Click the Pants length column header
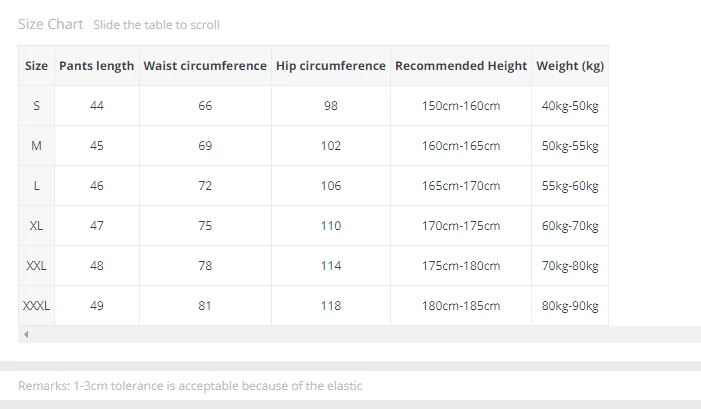Viewport: 701px width, 409px height. 97,66
